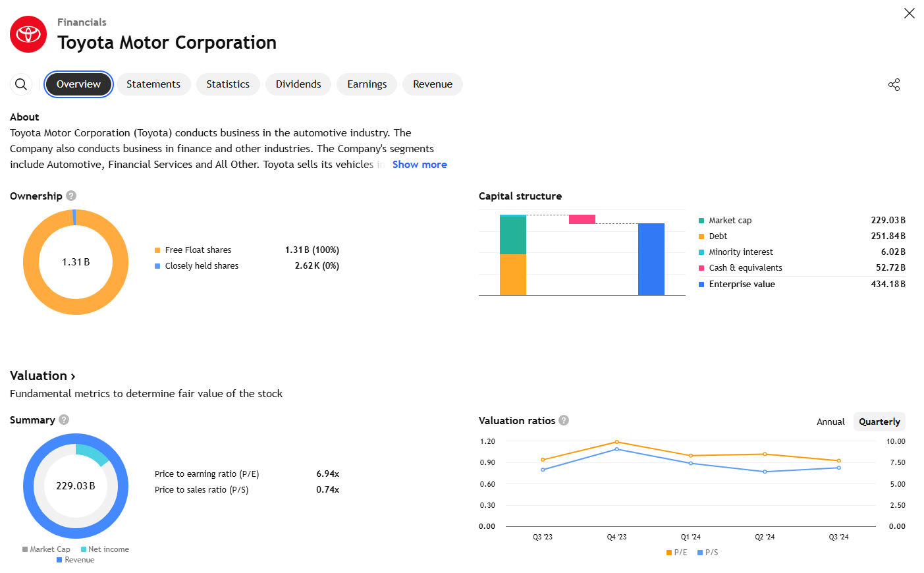Open the Valuation ratios help icon
This screenshot has height=573, width=924.
pos(564,420)
